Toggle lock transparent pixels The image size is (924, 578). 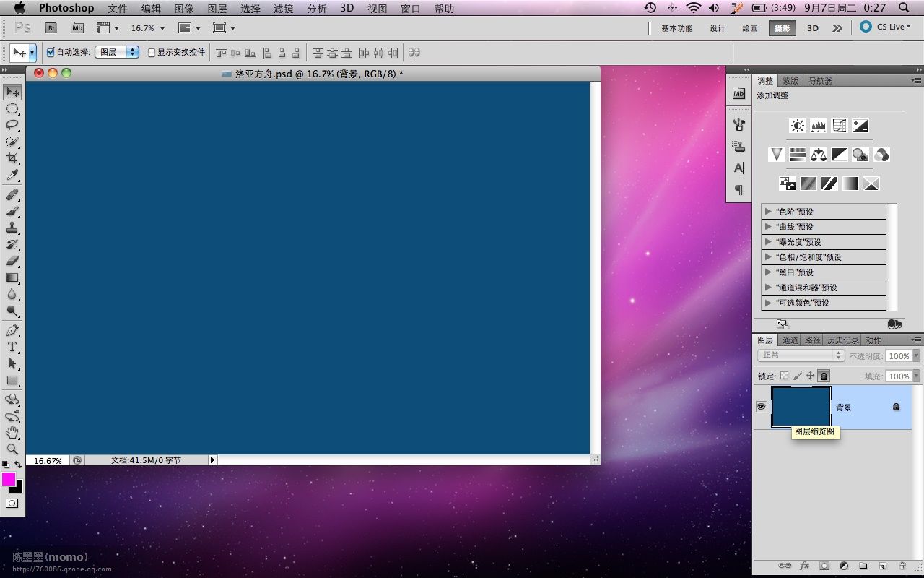(x=784, y=376)
